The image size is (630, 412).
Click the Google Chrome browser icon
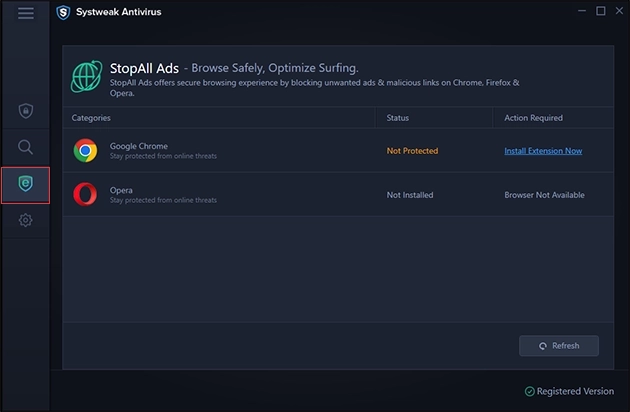(86, 151)
